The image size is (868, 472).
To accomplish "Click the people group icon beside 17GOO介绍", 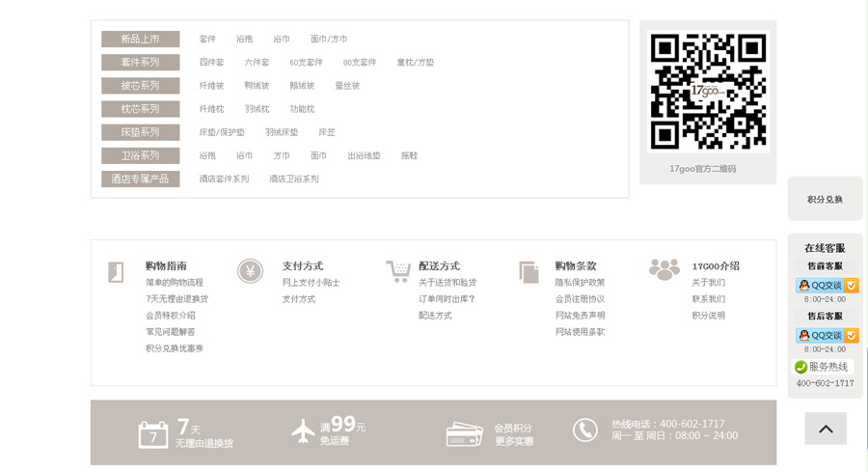I will [665, 269].
